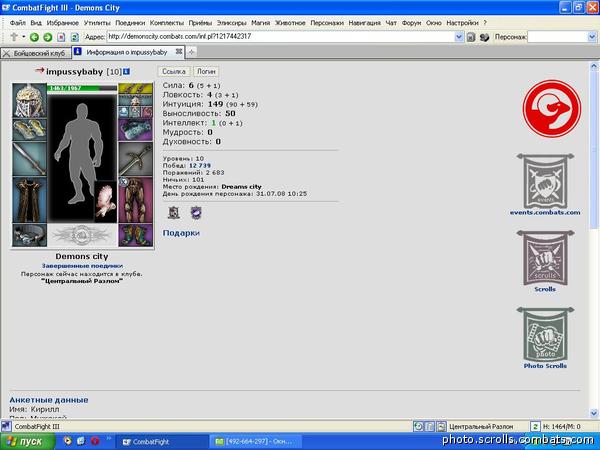
Task: Open the Избранное menu
Action: [x=63, y=23]
